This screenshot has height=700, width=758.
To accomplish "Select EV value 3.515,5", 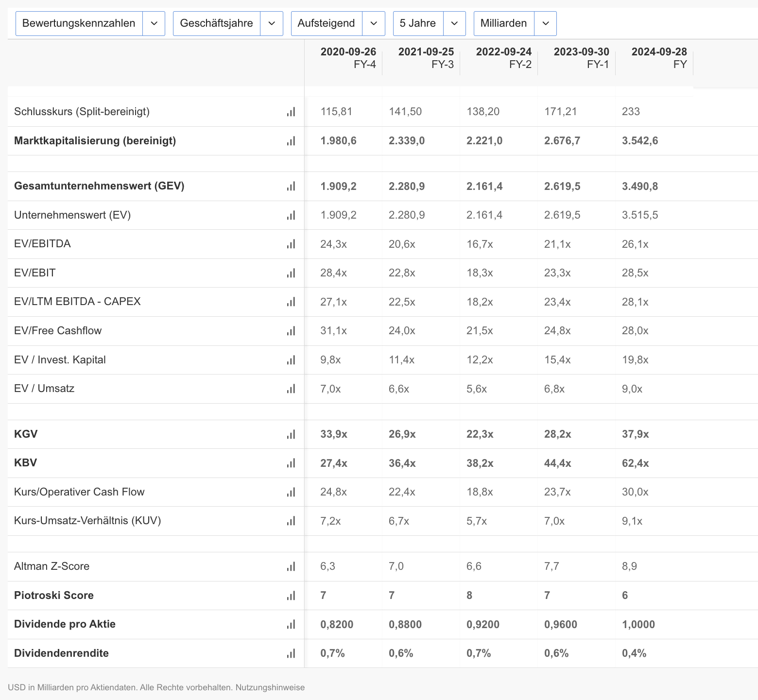I will click(x=640, y=215).
